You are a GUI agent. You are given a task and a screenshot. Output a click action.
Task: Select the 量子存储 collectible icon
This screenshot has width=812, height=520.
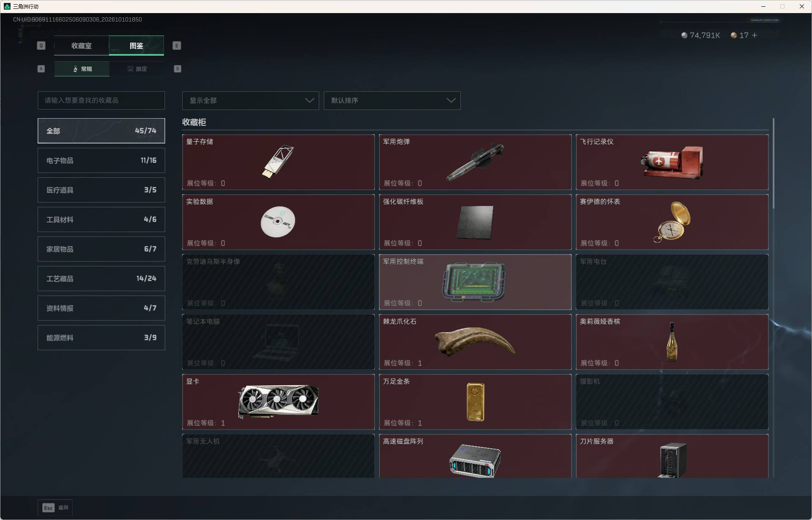click(x=278, y=162)
